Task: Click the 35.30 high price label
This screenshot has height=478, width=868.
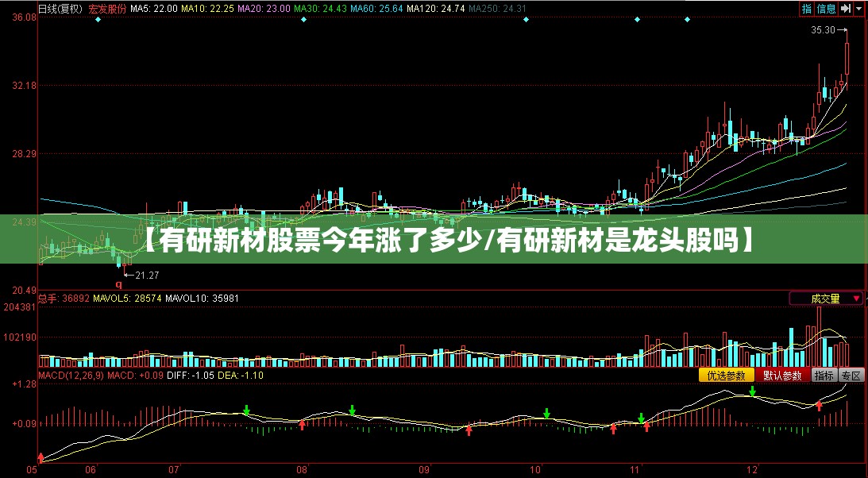Action: point(823,30)
